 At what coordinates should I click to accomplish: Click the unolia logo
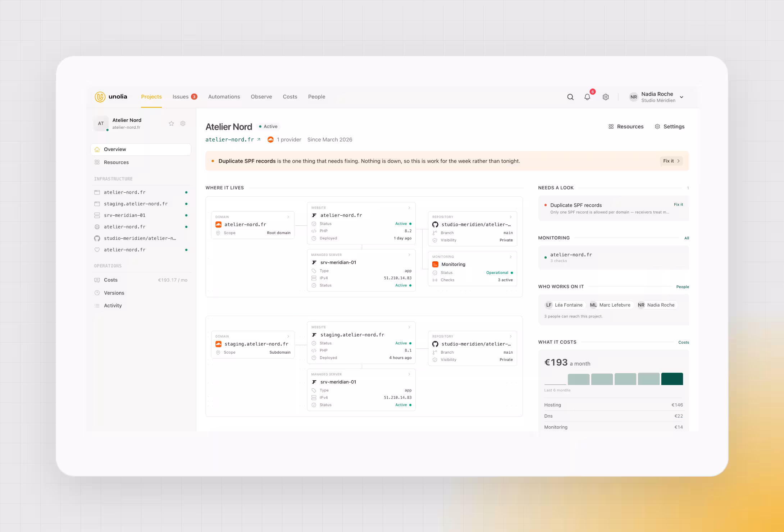click(x=111, y=97)
